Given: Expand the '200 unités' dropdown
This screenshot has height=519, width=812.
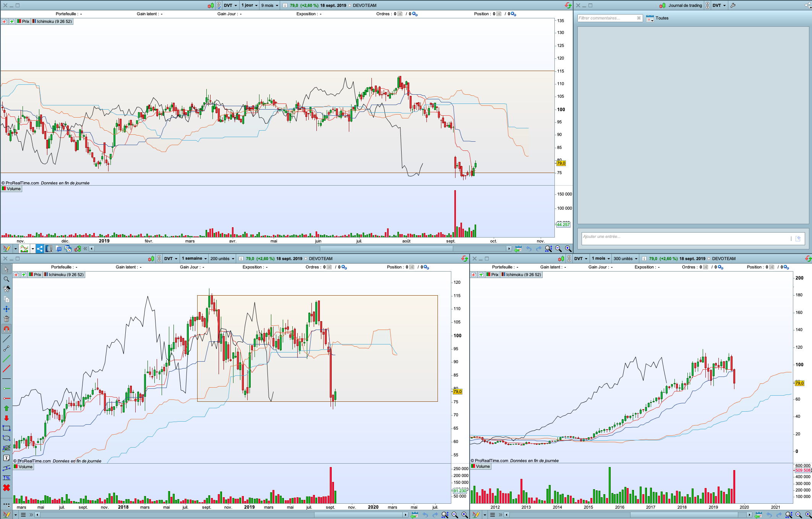Looking at the screenshot, I should [222, 259].
